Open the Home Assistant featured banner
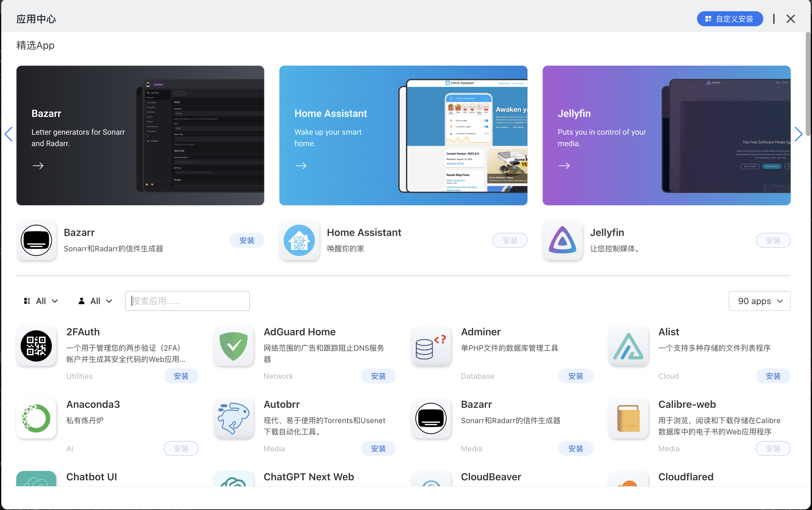The image size is (812, 510). coord(403,135)
